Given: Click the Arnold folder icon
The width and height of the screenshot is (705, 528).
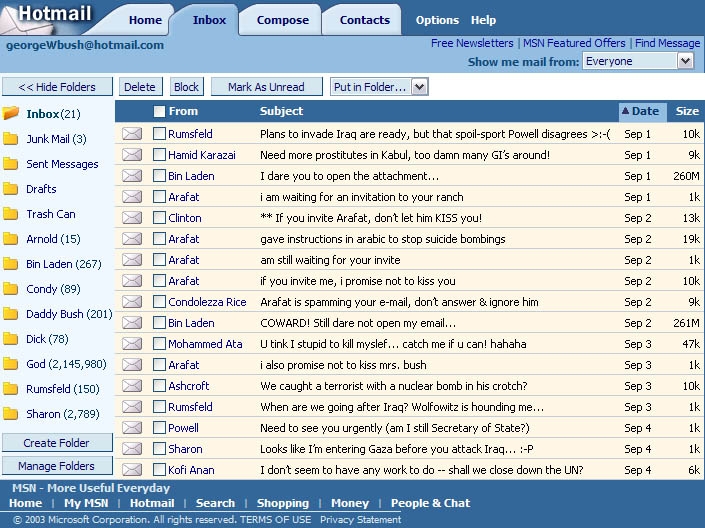Looking at the screenshot, I should point(10,239).
